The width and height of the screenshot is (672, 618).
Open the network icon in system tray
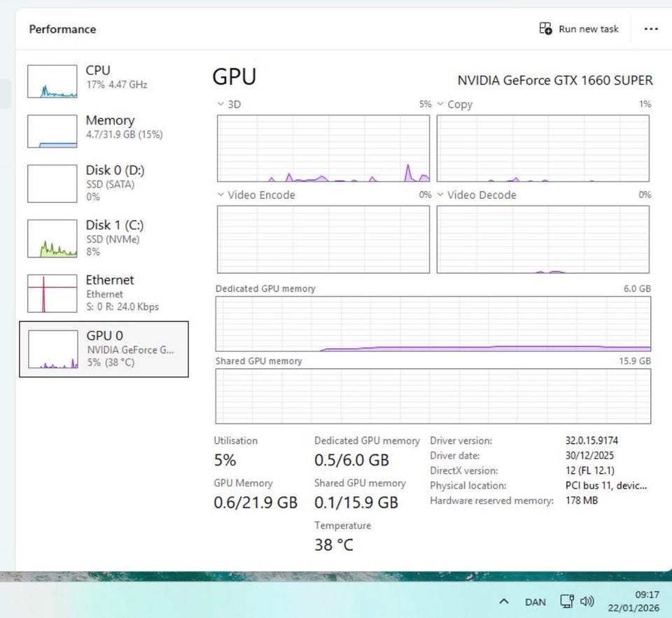pyautogui.click(x=567, y=601)
